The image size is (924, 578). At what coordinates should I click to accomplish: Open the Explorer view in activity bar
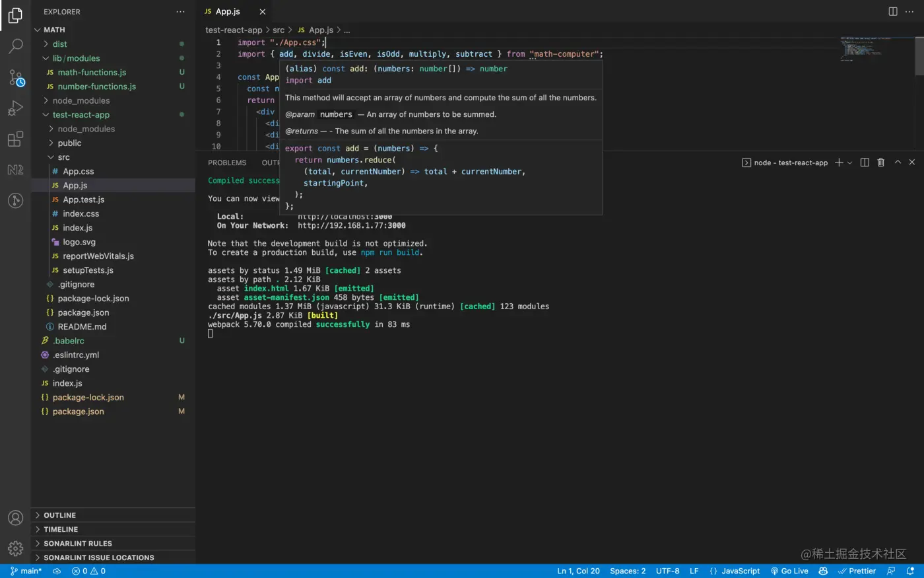tap(15, 15)
